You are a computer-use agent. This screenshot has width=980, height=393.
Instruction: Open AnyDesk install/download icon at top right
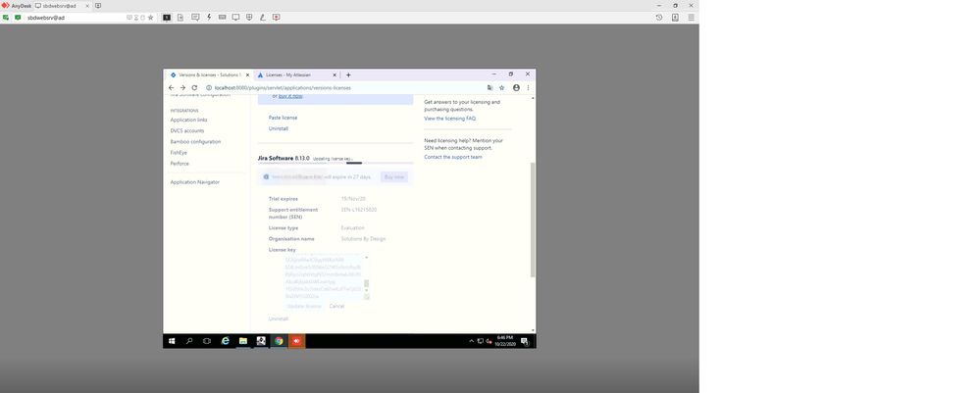coord(675,18)
